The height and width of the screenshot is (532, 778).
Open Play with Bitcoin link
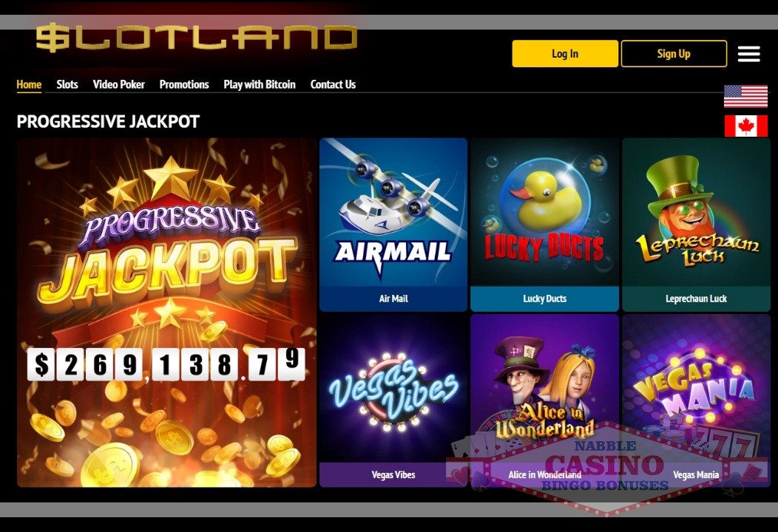[x=260, y=84]
